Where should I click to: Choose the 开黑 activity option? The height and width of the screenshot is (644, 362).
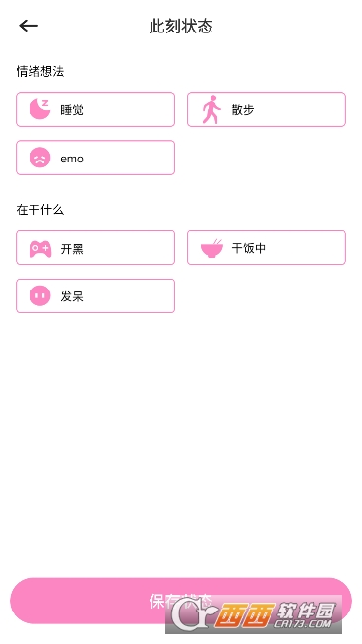(95, 248)
